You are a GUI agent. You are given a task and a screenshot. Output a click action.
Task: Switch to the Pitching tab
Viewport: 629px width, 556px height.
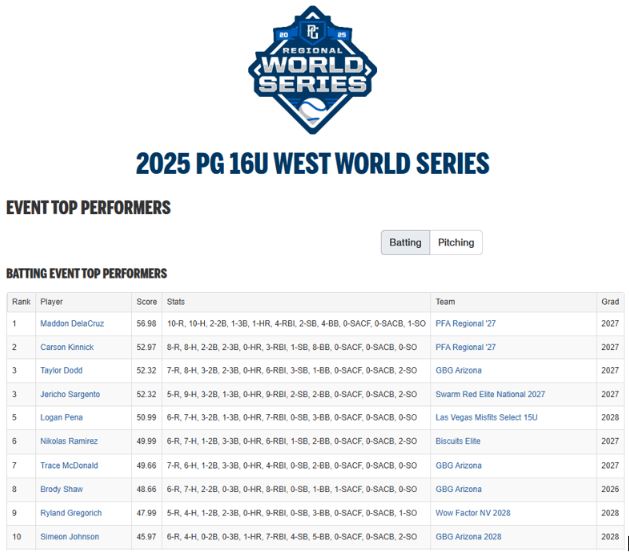pos(456,242)
